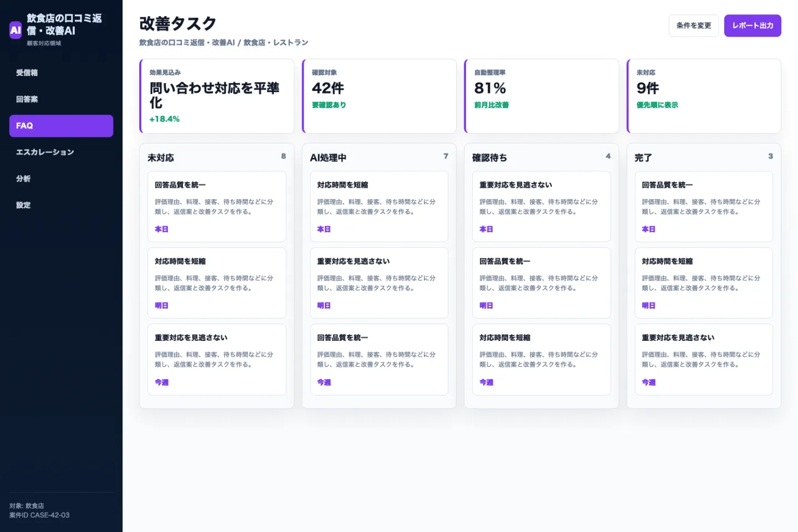This screenshot has height=532, width=798.
Task: Open 重要対応を見逃さない card in 確認待ち column
Action: point(541,206)
